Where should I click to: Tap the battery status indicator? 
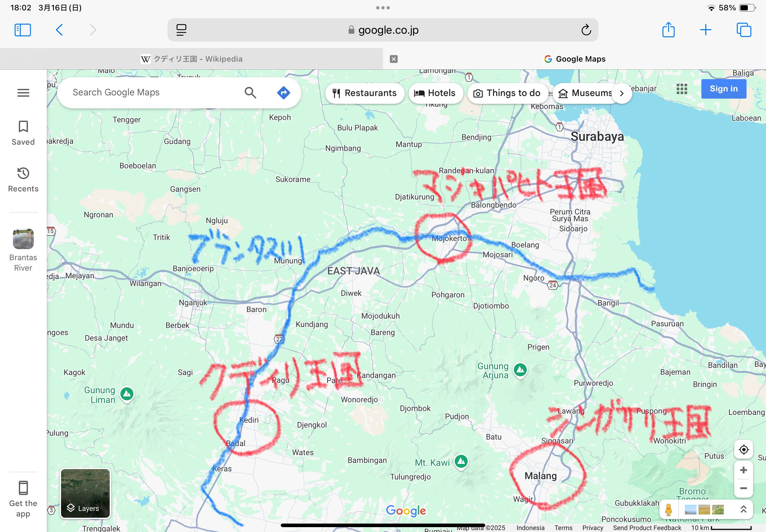click(747, 8)
